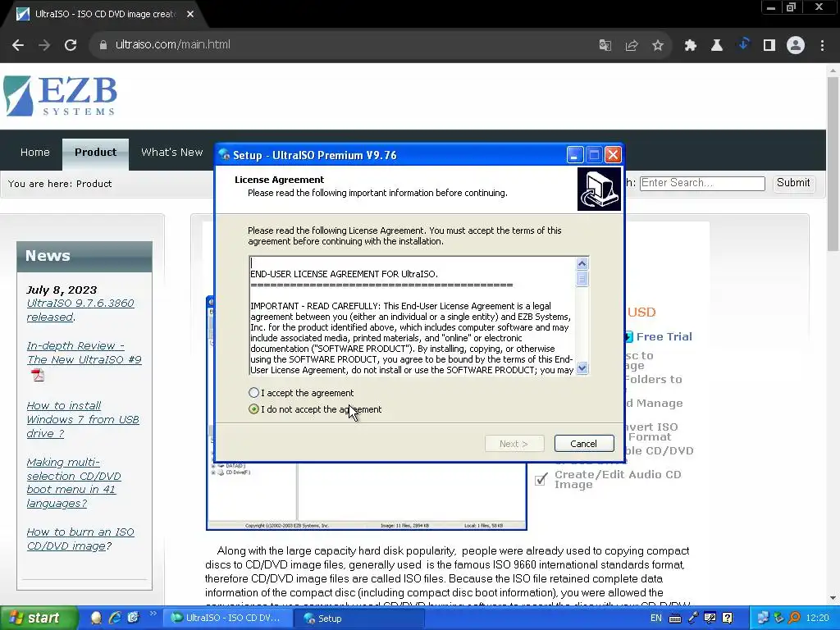
Task: Open Chrome three-dot menu
Action: (x=822, y=46)
